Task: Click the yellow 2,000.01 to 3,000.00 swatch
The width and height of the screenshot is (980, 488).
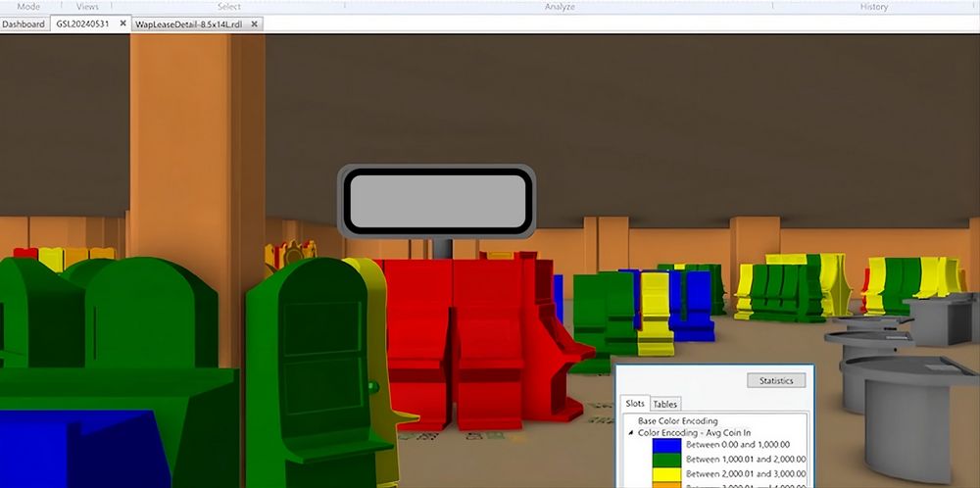Action: pos(666,472)
